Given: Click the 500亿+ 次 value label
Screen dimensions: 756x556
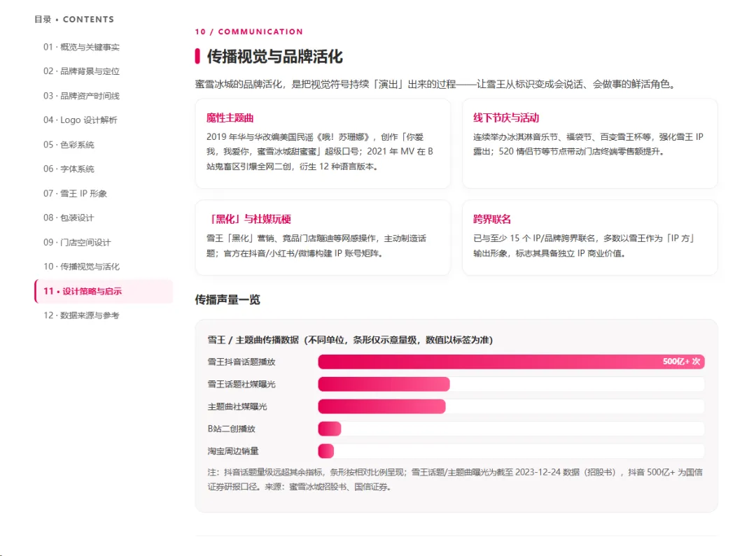Looking at the screenshot, I should 681,362.
